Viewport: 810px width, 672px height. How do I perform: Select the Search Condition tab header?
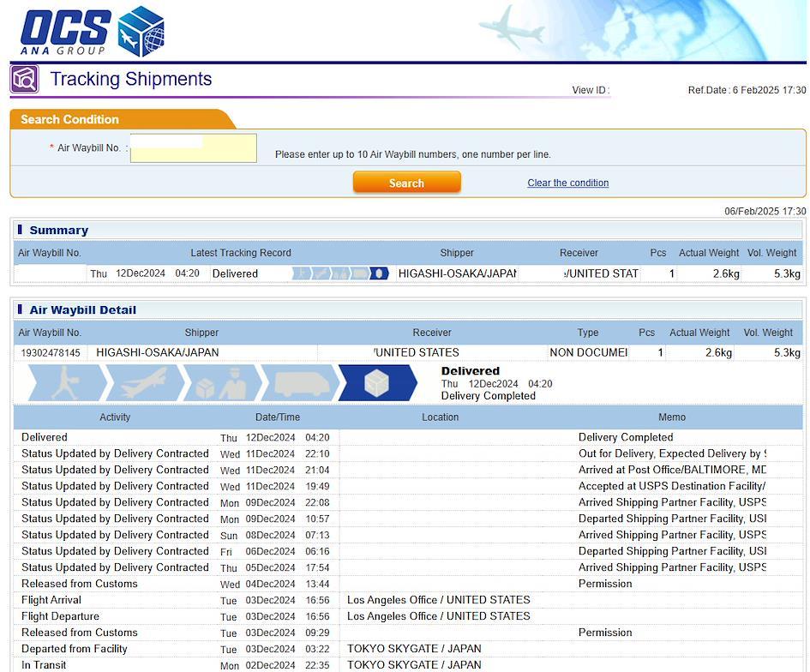[70, 119]
